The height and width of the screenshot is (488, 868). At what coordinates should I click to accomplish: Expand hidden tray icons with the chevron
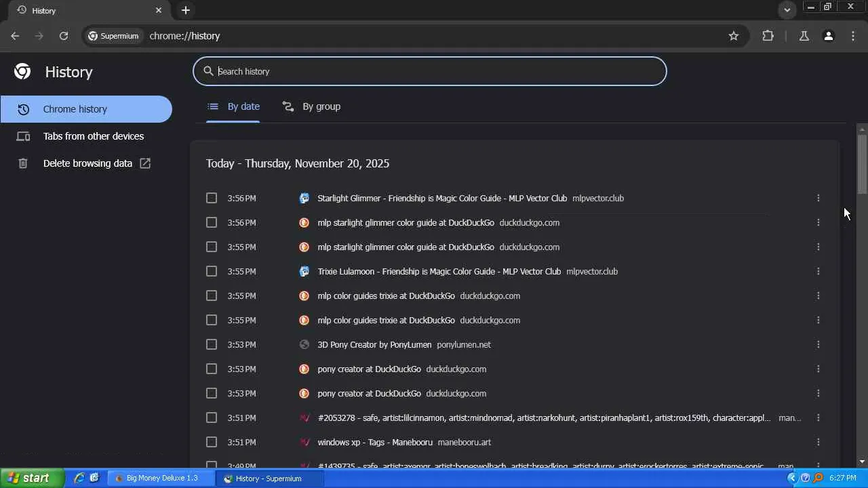point(792,479)
